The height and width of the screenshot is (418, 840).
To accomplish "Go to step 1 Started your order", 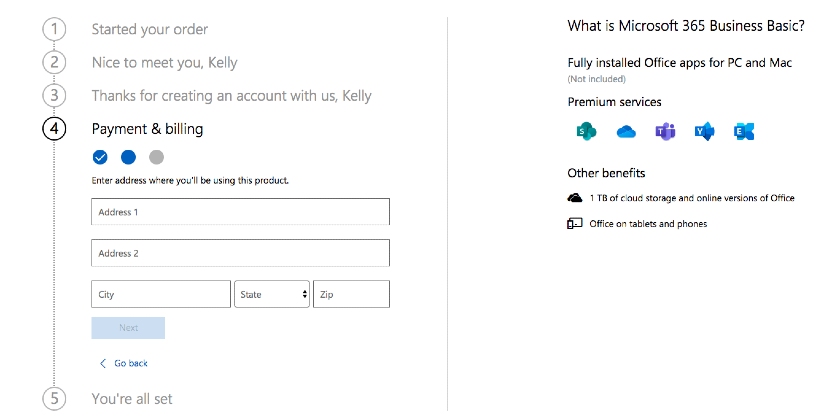I will pos(150,29).
